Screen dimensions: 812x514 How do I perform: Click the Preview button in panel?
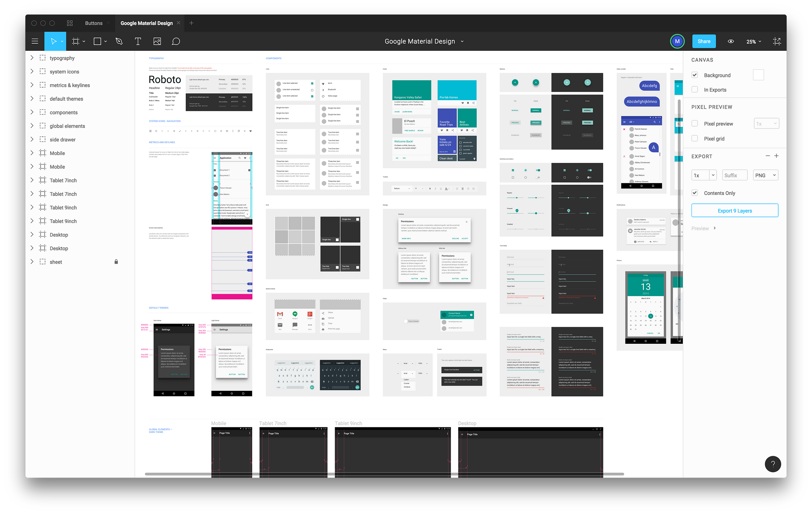coord(701,228)
